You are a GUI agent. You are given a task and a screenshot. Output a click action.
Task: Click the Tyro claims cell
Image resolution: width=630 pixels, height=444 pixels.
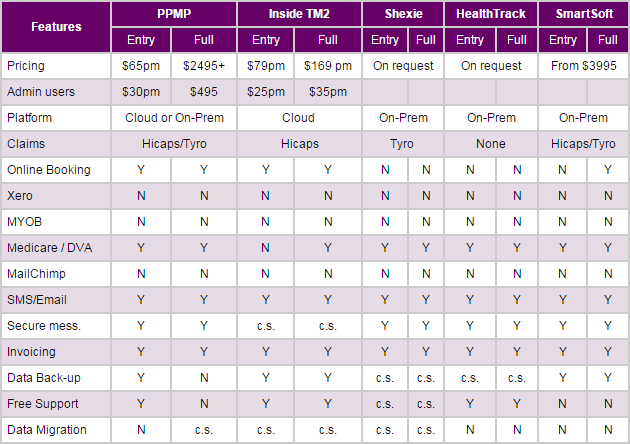point(403,144)
